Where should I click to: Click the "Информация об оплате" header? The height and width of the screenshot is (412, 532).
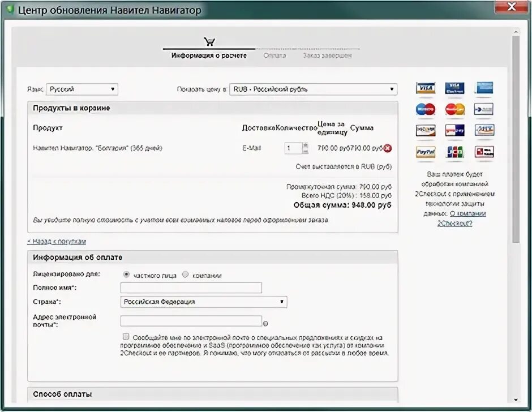point(78,257)
